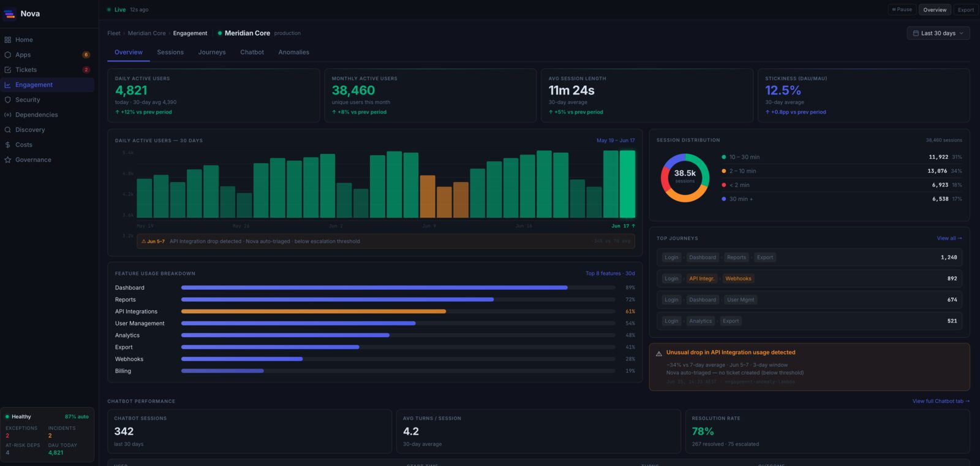Viewport: 980px width, 466px height.
Task: Click the Tickets notification badge 2
Action: [x=86, y=70]
